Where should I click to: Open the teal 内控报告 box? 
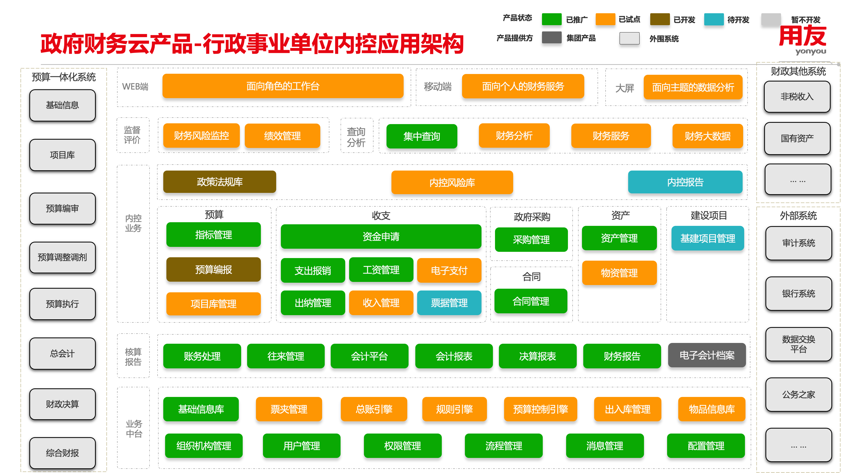click(x=685, y=182)
